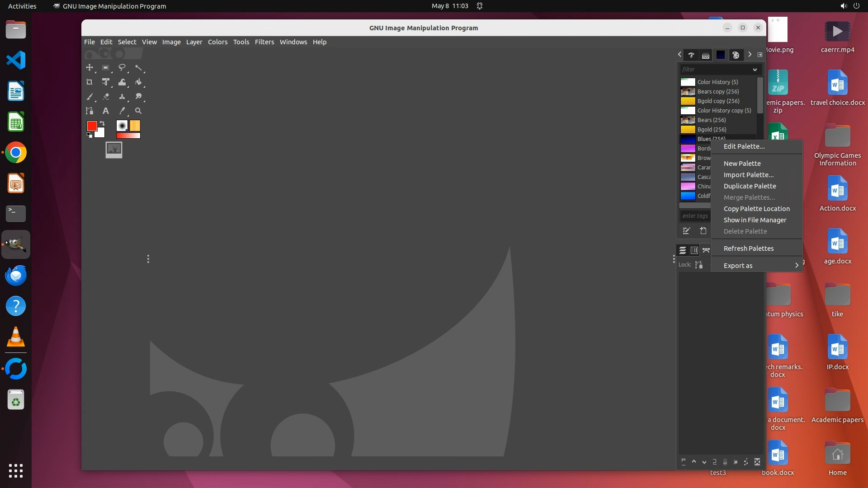Select the Fuzzy Select magic wand tool
This screenshot has height=488, width=868.
pos(138,68)
